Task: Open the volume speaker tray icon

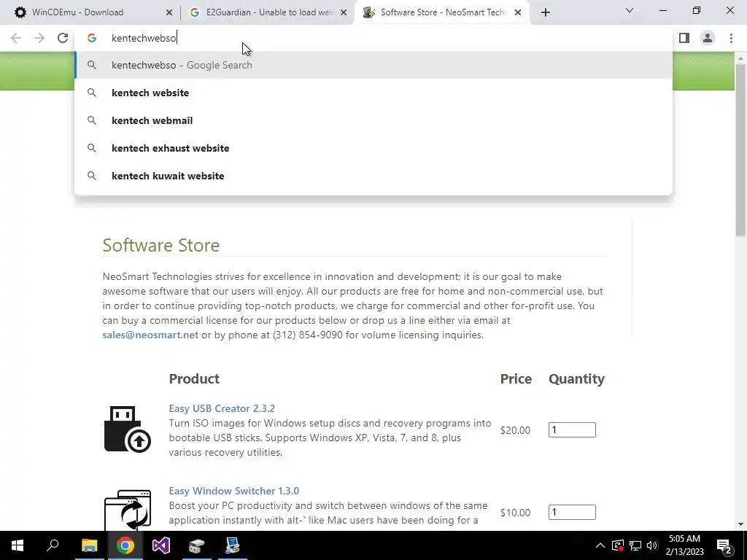Action: (x=652, y=545)
